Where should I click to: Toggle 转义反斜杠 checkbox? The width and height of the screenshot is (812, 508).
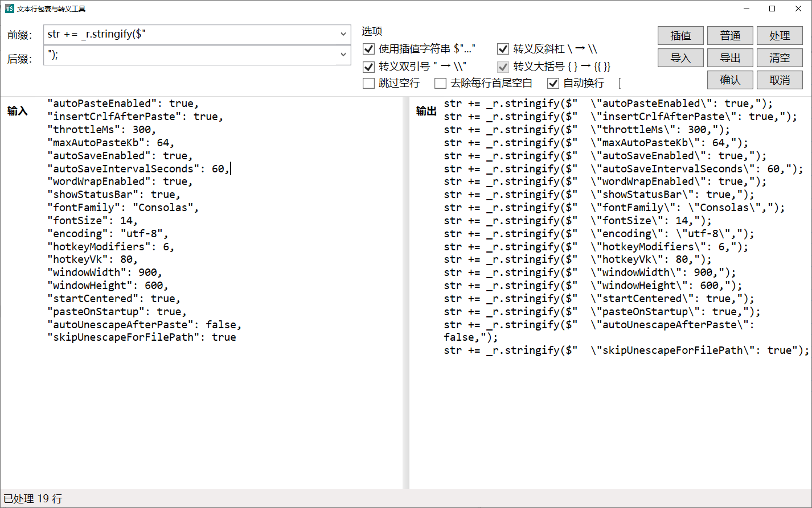click(x=503, y=49)
